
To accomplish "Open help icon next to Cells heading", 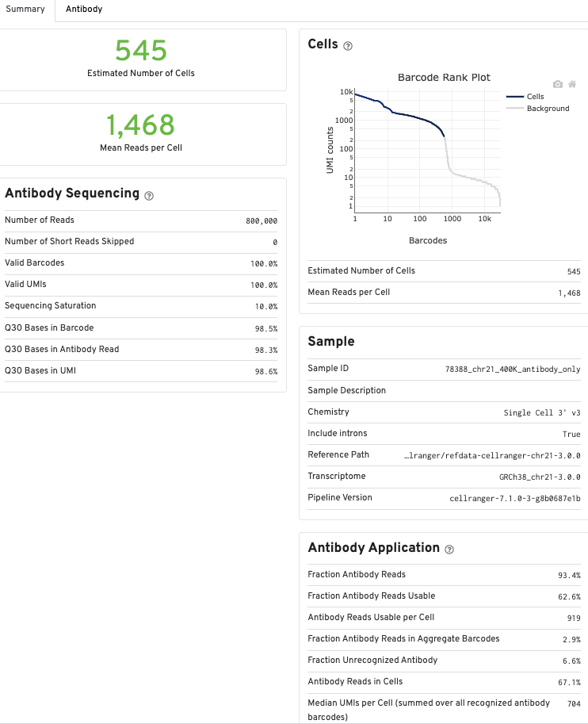I will (348, 46).
